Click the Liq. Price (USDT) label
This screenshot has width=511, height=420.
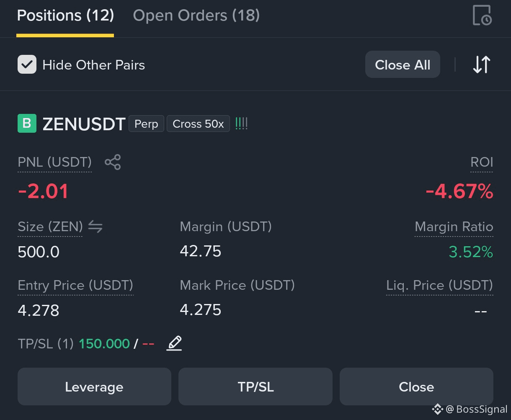click(x=439, y=286)
